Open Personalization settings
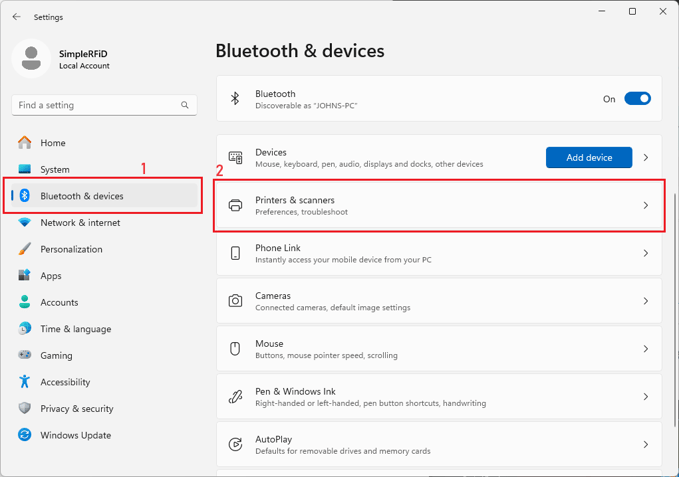This screenshot has width=679, height=477. coord(104,249)
